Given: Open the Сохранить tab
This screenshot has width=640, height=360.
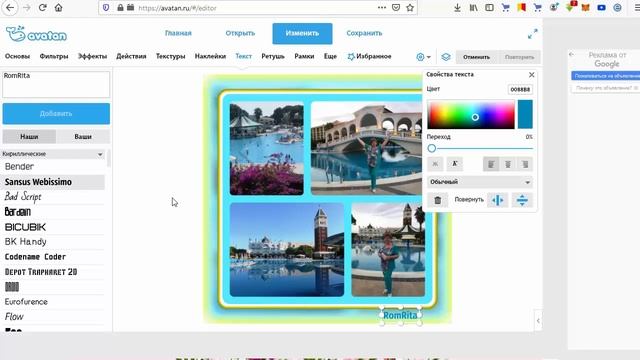Looking at the screenshot, I should click(x=364, y=33).
